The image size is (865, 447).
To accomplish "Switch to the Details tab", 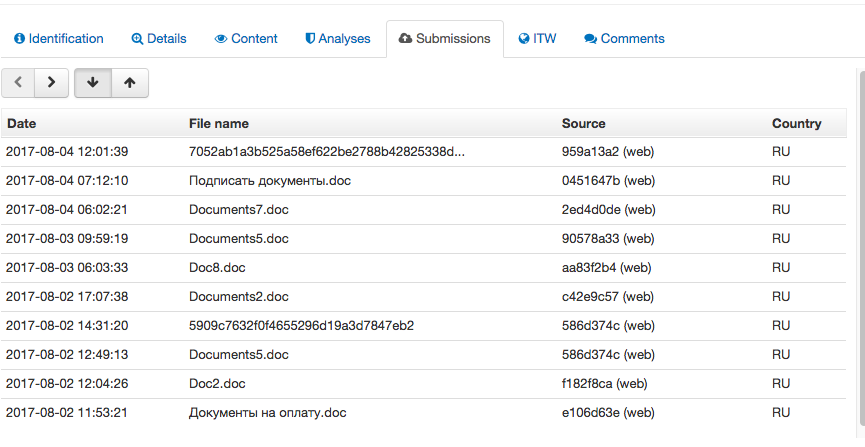I will pos(158,39).
